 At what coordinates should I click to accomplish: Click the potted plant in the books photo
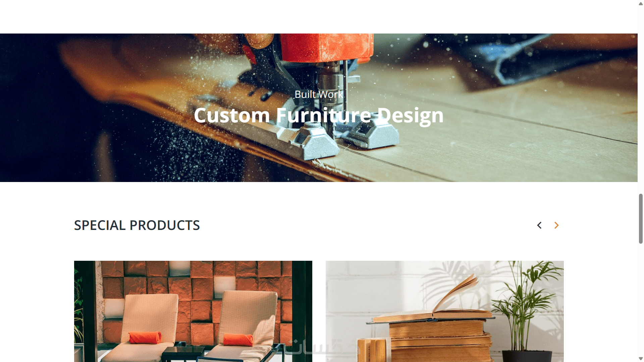523,312
